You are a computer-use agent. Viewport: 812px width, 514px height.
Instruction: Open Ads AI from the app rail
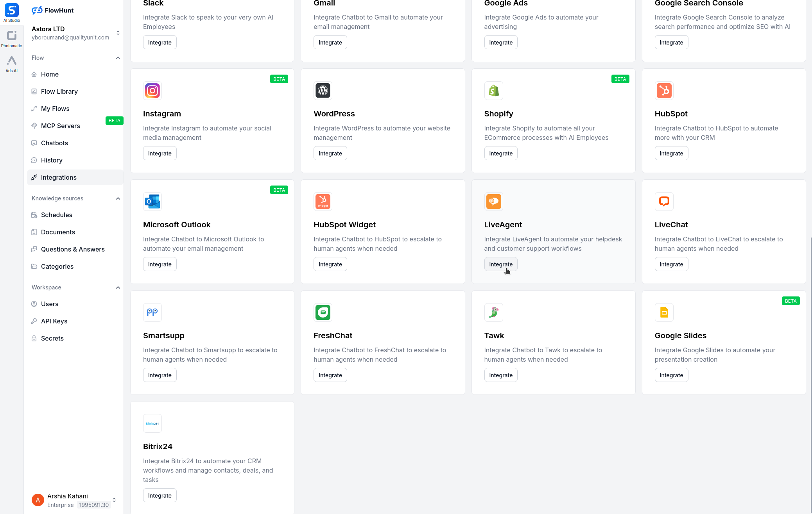coord(12,64)
